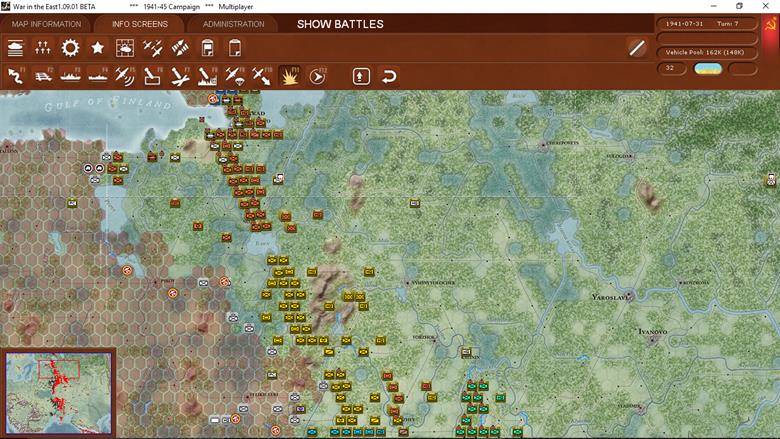Click the F12 circular arrow icon
The height and width of the screenshot is (439, 780).
317,76
